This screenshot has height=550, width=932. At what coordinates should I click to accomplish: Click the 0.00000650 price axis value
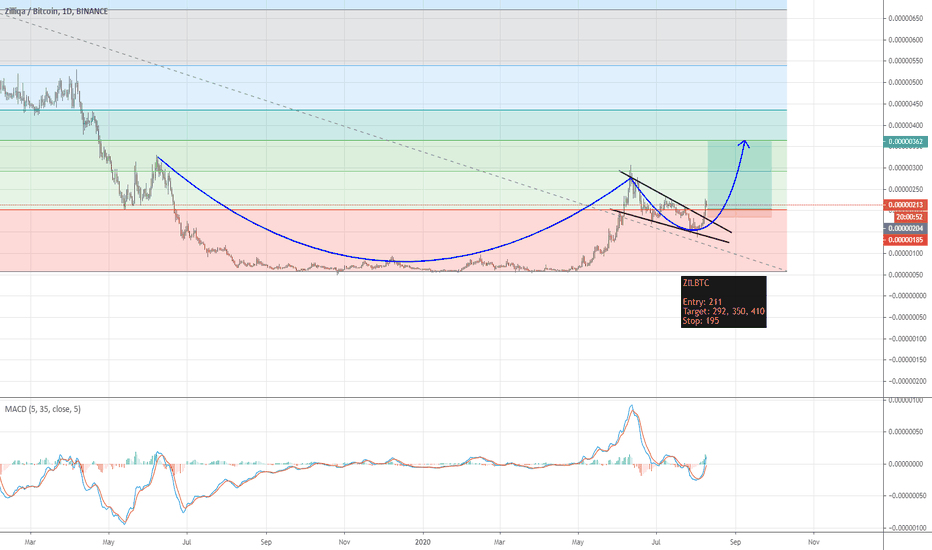point(906,18)
